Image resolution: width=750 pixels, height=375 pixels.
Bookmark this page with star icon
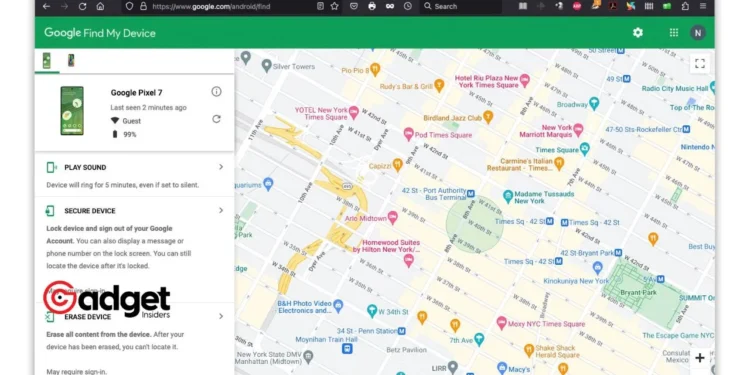334,6
